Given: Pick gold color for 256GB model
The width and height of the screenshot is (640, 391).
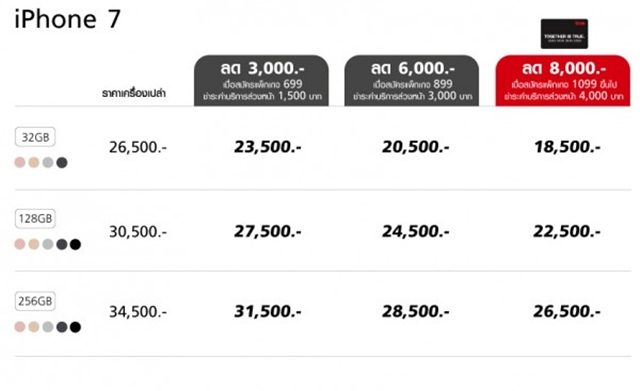Looking at the screenshot, I should click(34, 327).
